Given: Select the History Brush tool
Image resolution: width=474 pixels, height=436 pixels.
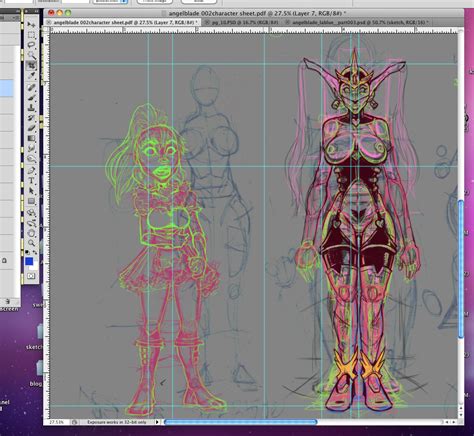Looking at the screenshot, I should (31, 118).
